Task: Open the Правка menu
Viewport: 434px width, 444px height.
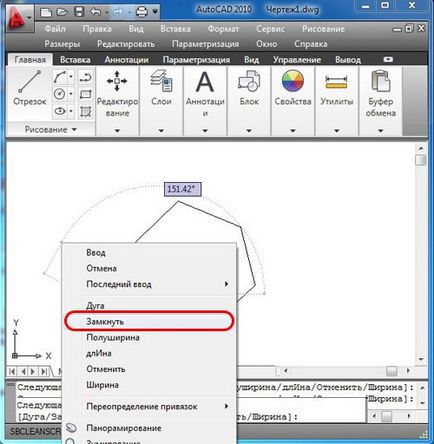Action: (x=97, y=29)
